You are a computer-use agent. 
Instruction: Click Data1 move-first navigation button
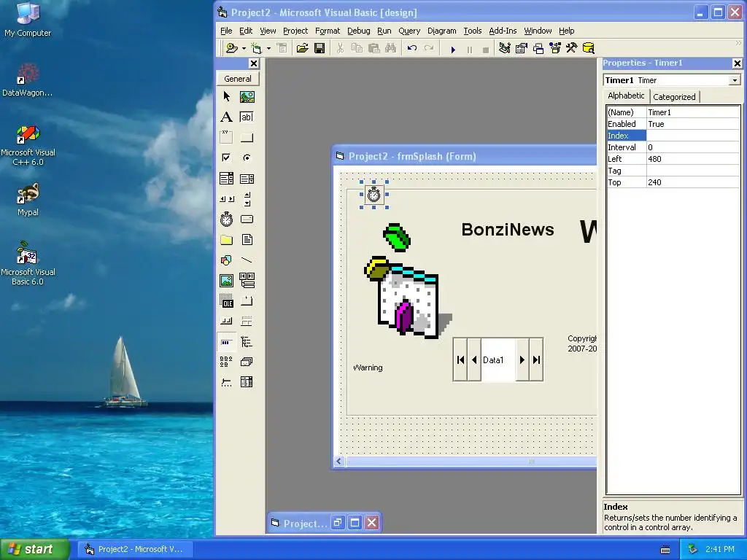tap(460, 360)
